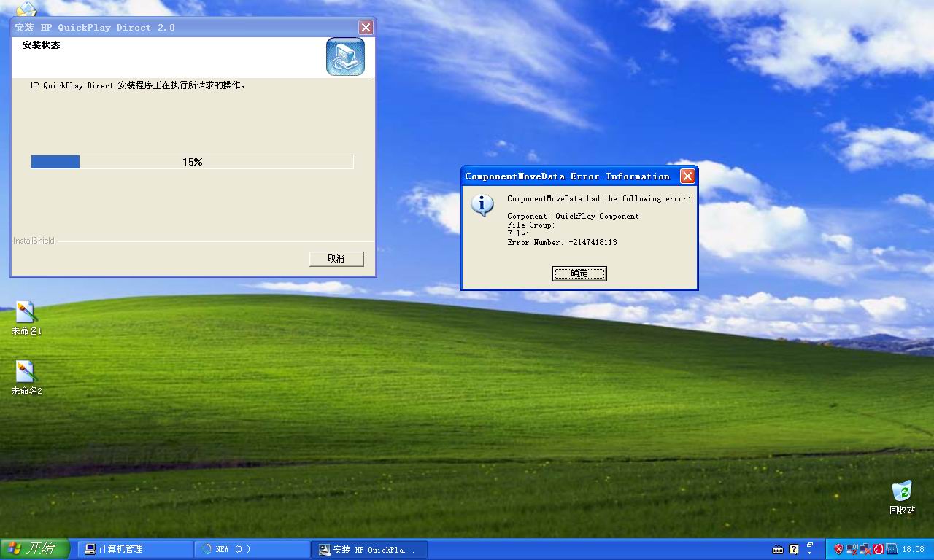Click the partially hidden desktop icon above the installer

pyautogui.click(x=26, y=9)
